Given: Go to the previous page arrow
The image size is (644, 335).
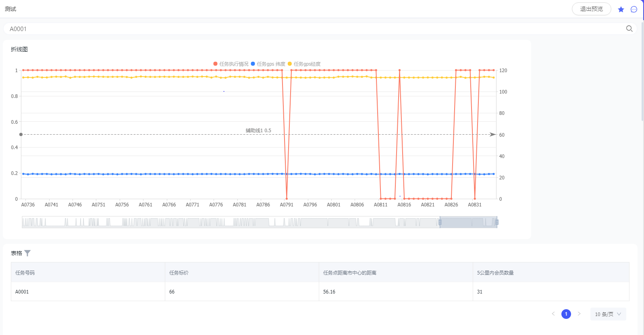Looking at the screenshot, I should pos(553,314).
